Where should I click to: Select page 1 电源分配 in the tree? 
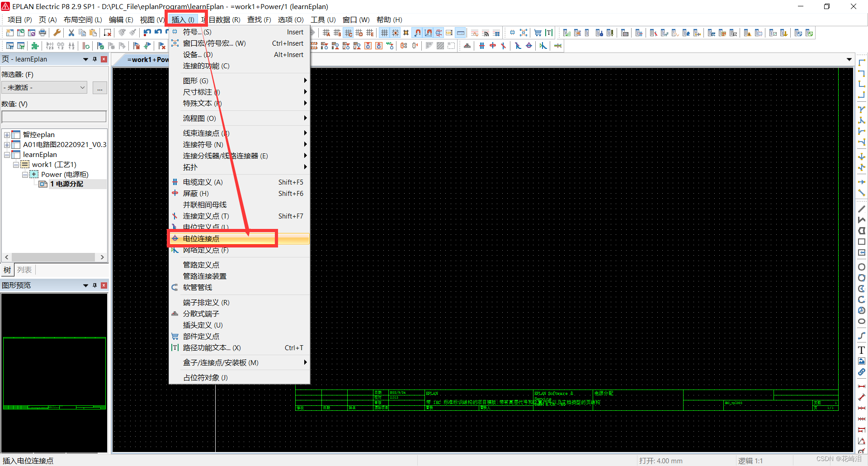coord(66,184)
